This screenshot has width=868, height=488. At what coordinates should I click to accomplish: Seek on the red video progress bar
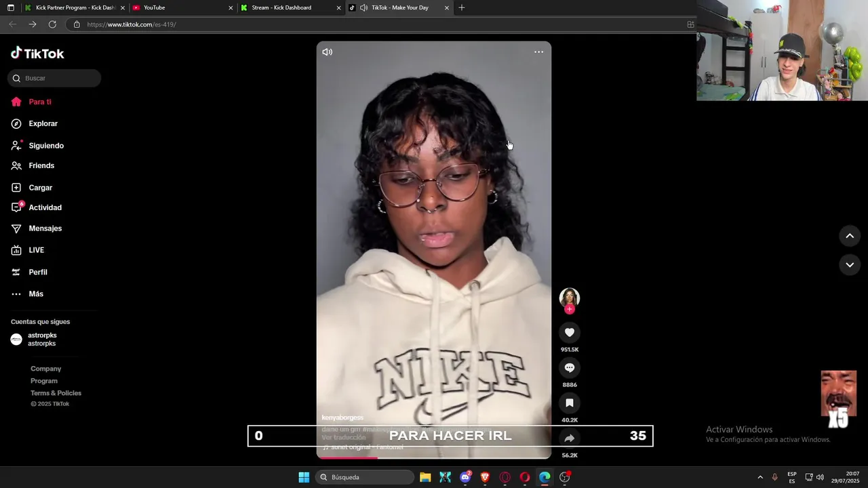[434, 457]
